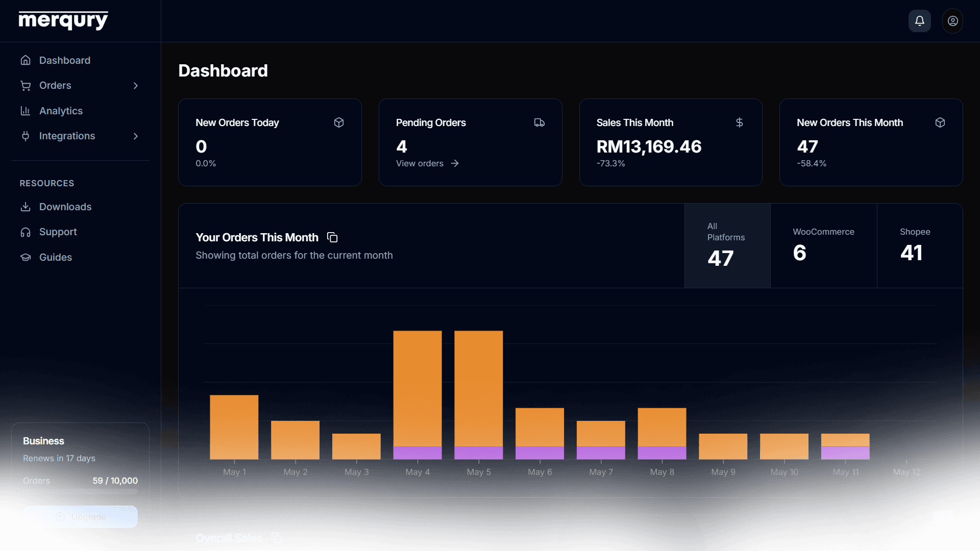This screenshot has height=551, width=980.
Task: Select the All Platforms tab
Action: click(x=727, y=246)
